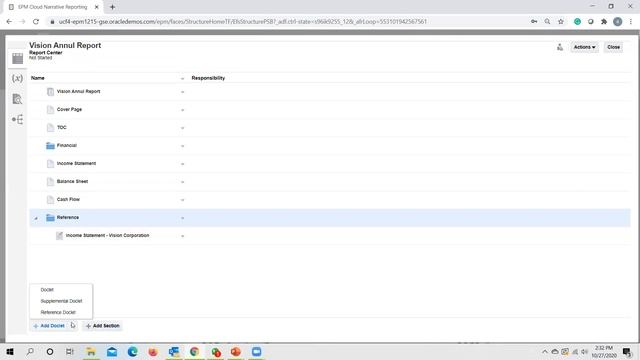Click the Add Section button

[102, 326]
